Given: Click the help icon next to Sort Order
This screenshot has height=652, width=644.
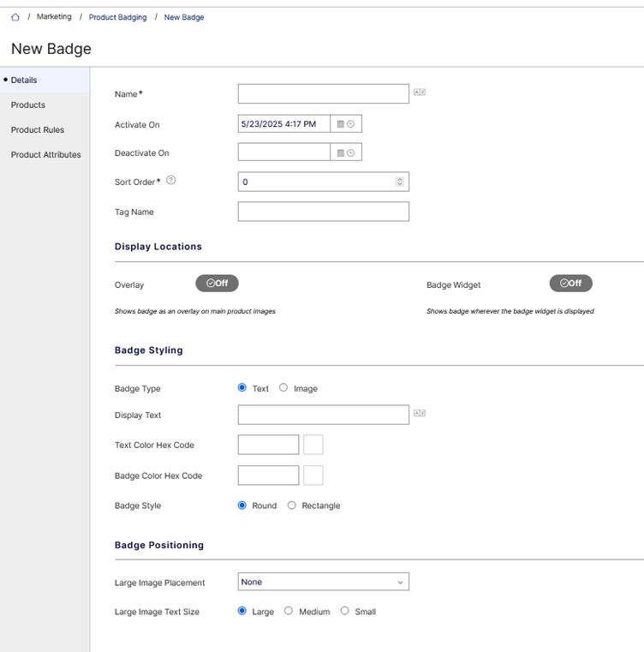Looking at the screenshot, I should (x=171, y=181).
